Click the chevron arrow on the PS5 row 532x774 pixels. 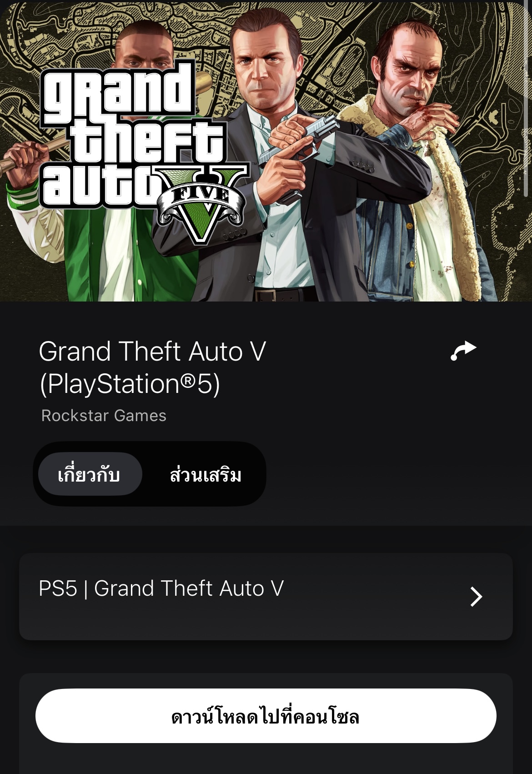(476, 596)
